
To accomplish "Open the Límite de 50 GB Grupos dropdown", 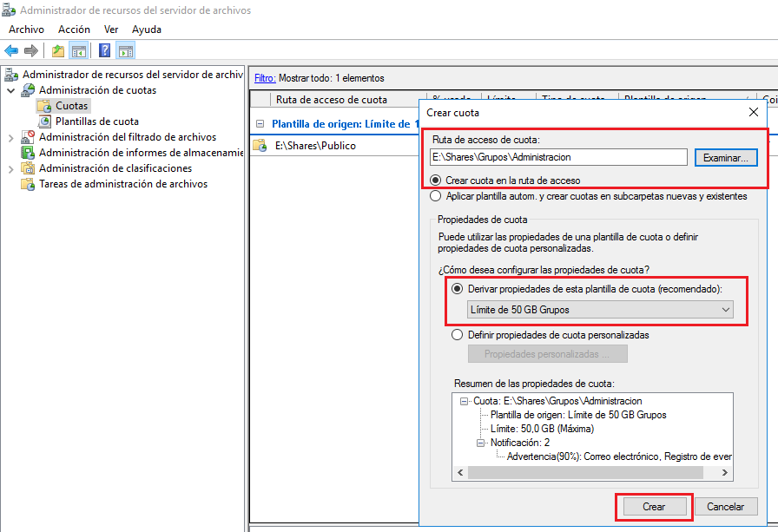I will tap(600, 310).
